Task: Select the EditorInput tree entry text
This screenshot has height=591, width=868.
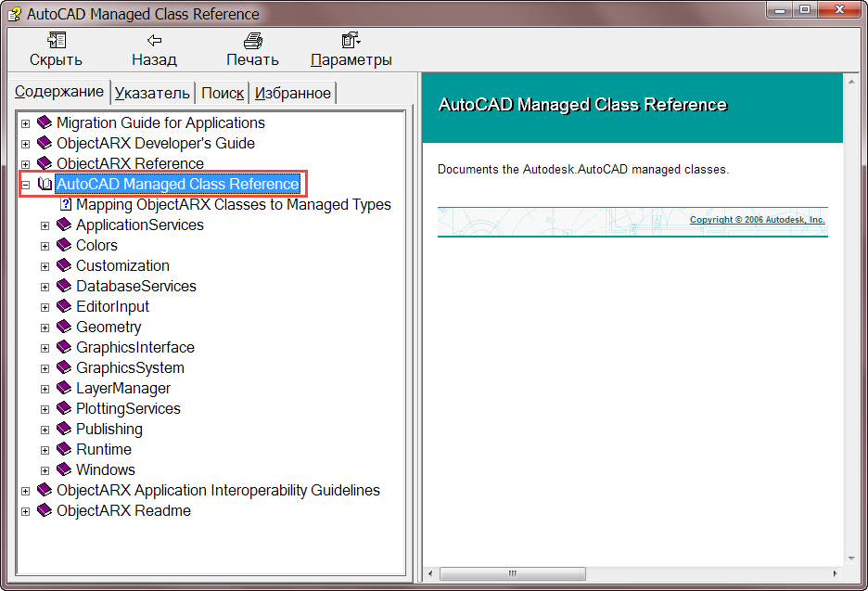Action: pos(112,306)
